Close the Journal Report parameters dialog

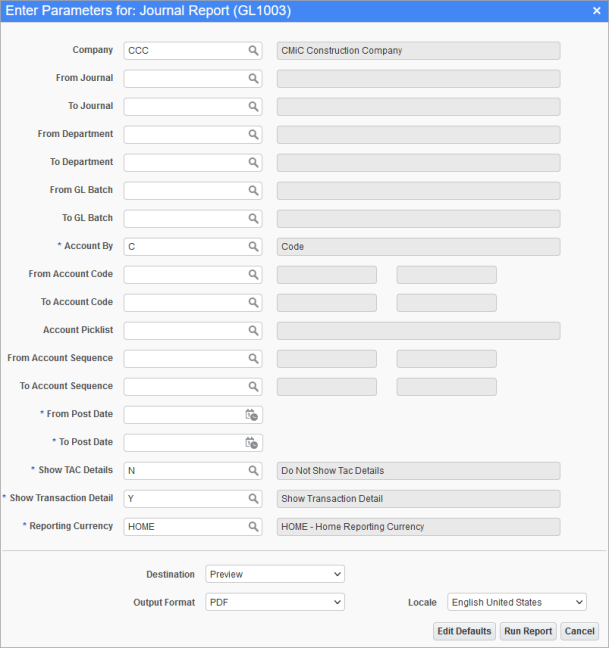596,11
